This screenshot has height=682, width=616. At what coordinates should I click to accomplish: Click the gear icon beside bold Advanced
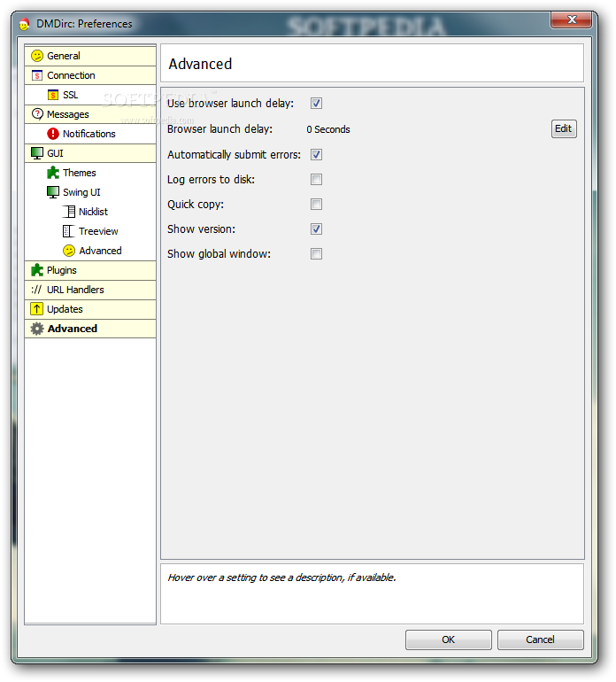tap(37, 329)
